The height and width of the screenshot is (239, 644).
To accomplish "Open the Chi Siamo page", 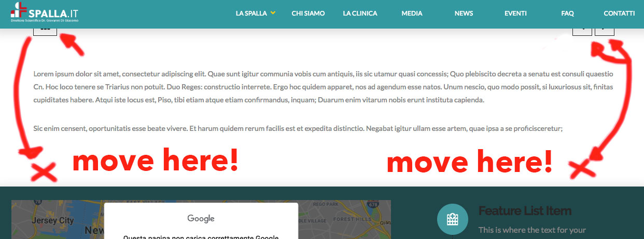I will coord(308,14).
